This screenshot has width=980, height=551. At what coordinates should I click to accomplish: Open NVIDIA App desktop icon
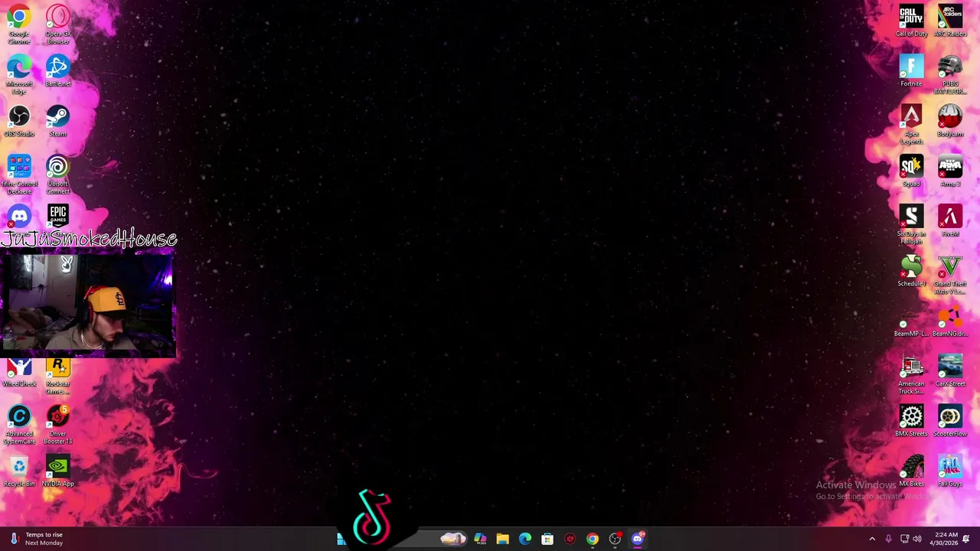coord(58,471)
